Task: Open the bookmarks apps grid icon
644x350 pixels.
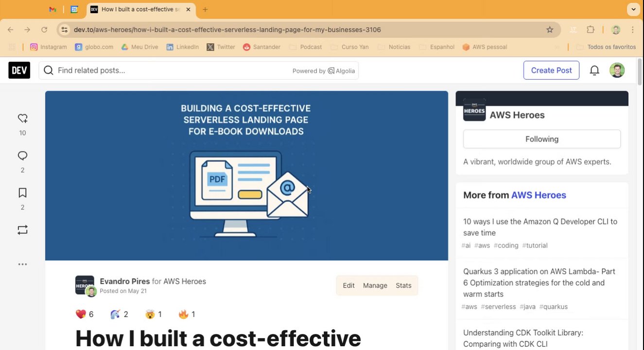Action: click(x=12, y=47)
